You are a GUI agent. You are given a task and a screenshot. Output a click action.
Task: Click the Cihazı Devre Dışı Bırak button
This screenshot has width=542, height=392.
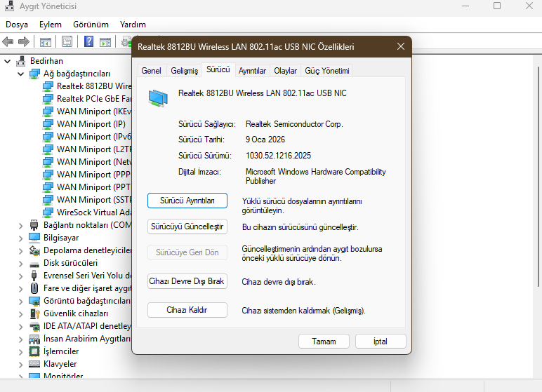tap(187, 281)
